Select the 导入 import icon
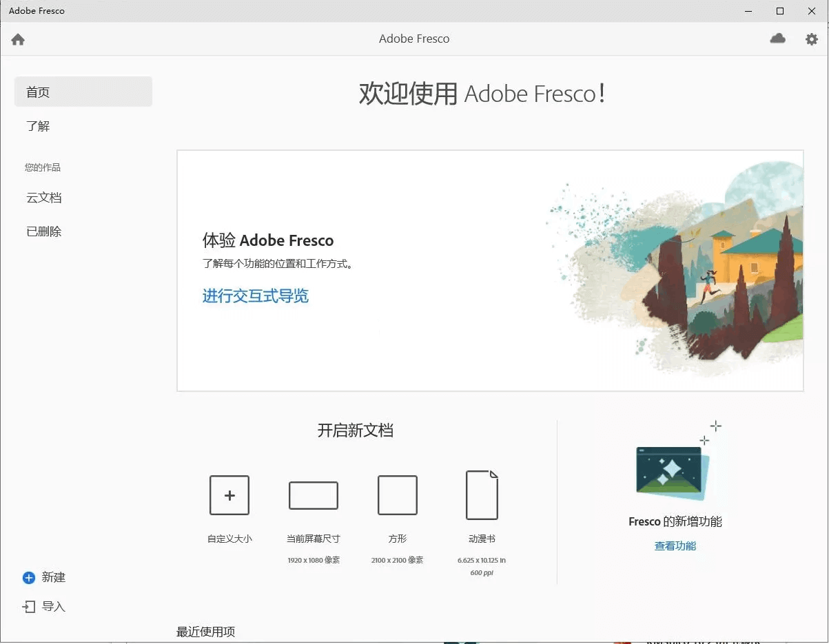This screenshot has height=644, width=829. 28,607
